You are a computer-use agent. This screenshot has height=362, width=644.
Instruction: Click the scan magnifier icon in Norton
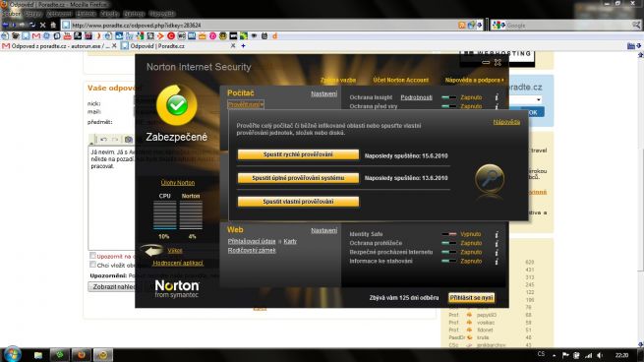pyautogui.click(x=490, y=179)
